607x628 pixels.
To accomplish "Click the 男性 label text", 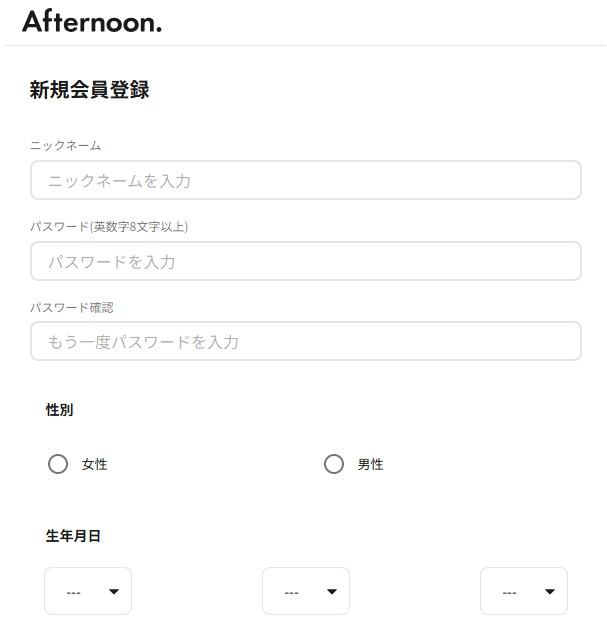I will pyautogui.click(x=370, y=465).
